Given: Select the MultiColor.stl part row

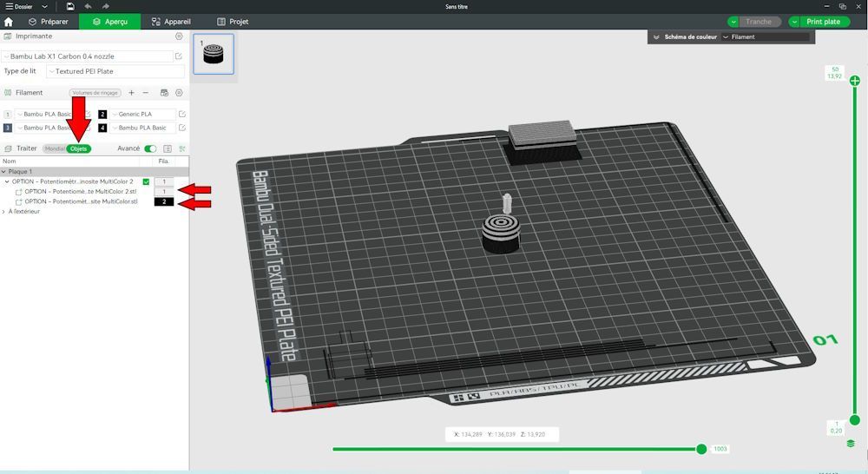Looking at the screenshot, I should (80, 201).
